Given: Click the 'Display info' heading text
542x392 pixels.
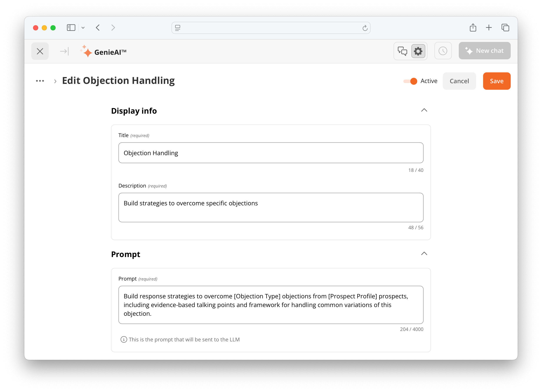Looking at the screenshot, I should 134,111.
